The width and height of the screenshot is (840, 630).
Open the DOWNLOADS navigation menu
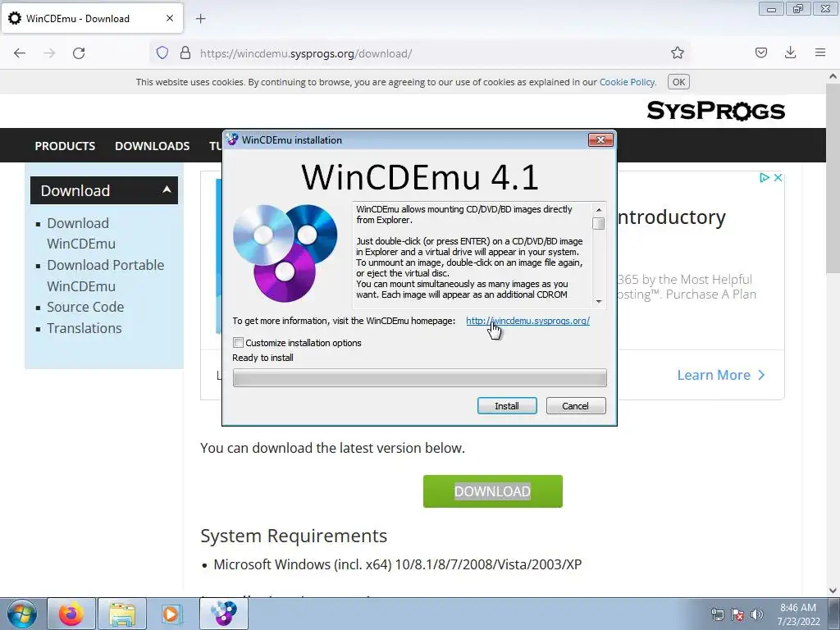click(152, 146)
